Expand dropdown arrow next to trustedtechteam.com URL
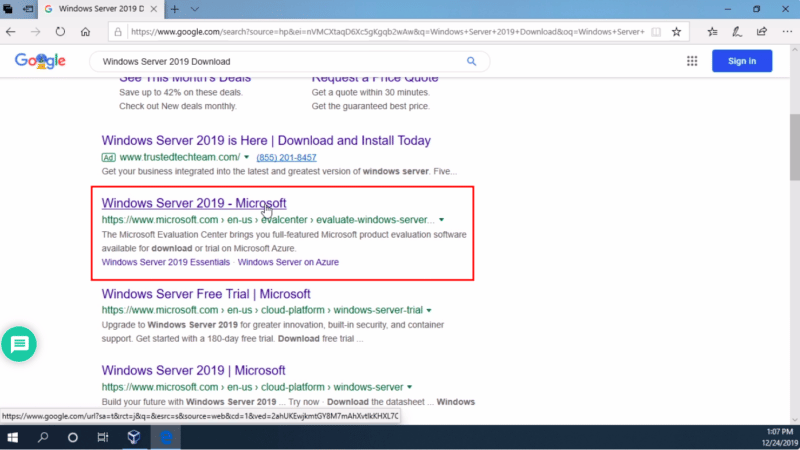Viewport: 800px width, 450px height. pos(246,157)
